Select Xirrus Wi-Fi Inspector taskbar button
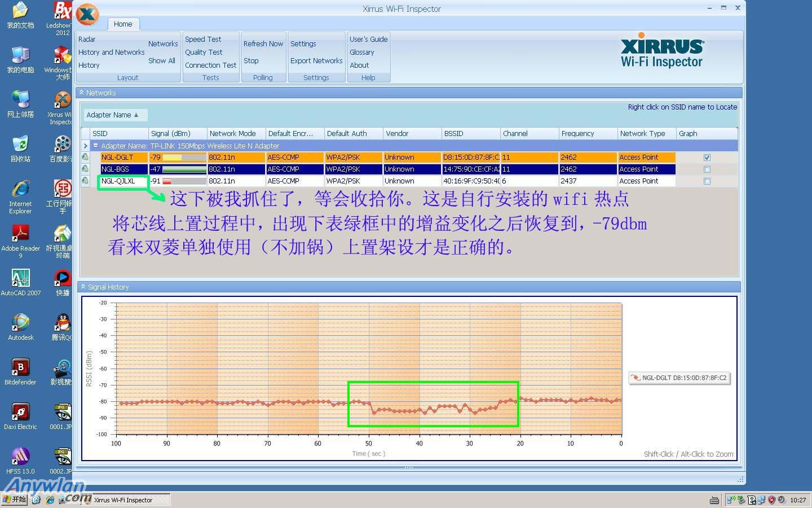This screenshot has width=812, height=508. (125, 500)
